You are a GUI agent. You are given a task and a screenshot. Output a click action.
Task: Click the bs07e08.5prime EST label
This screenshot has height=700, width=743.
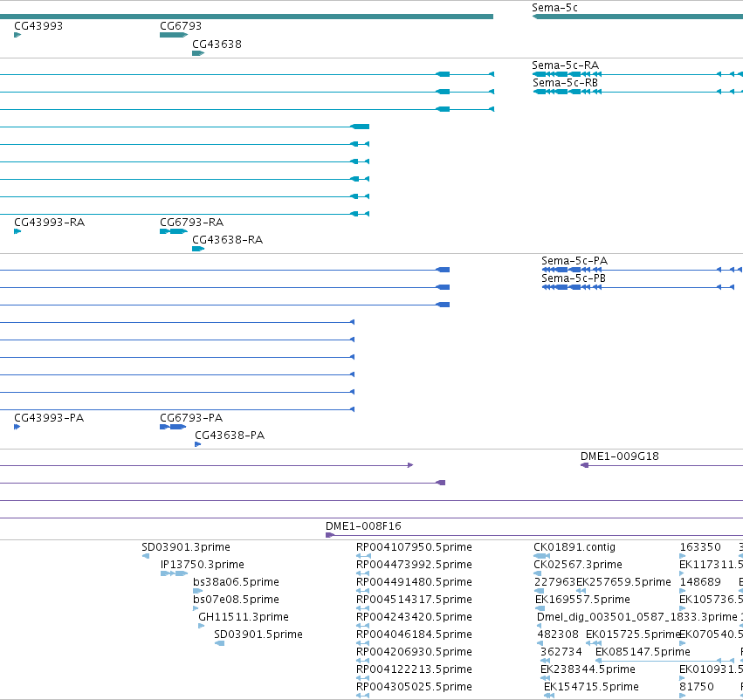tap(236, 600)
